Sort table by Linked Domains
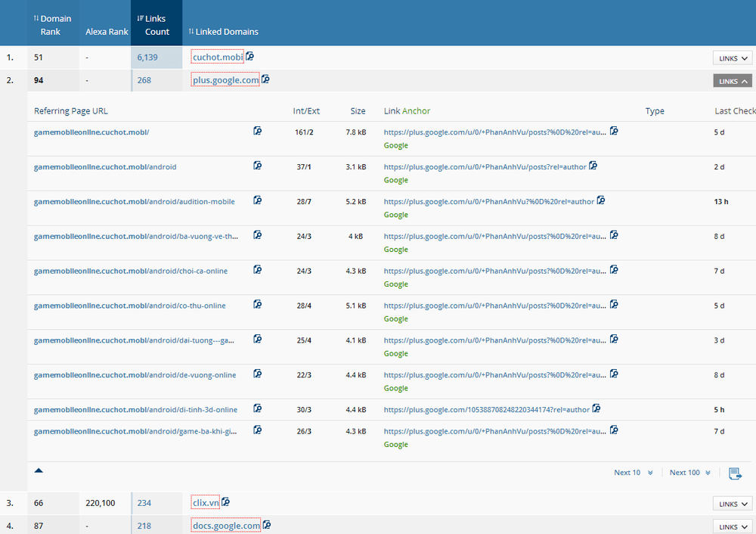 [223, 32]
